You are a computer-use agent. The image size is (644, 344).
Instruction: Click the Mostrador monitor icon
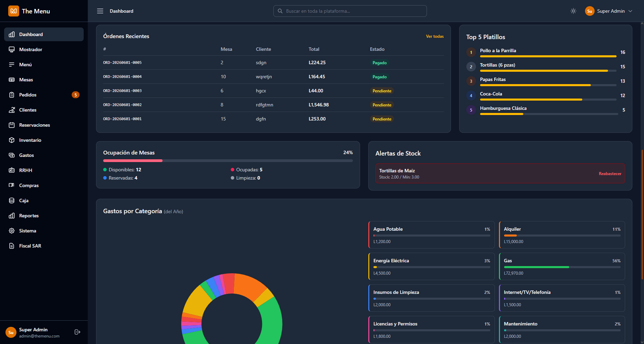coord(12,49)
